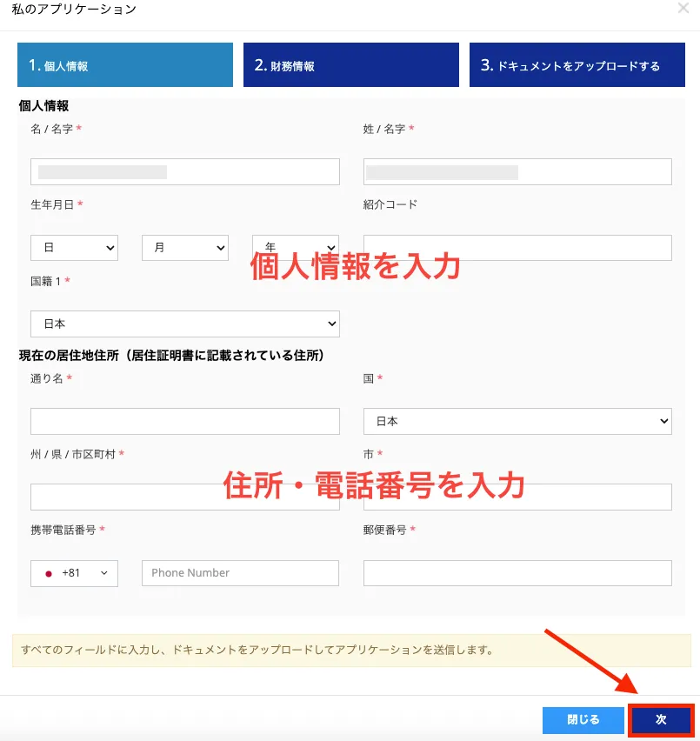Dismiss the dialog with the X icon
The height and width of the screenshot is (741, 700).
tap(683, 9)
